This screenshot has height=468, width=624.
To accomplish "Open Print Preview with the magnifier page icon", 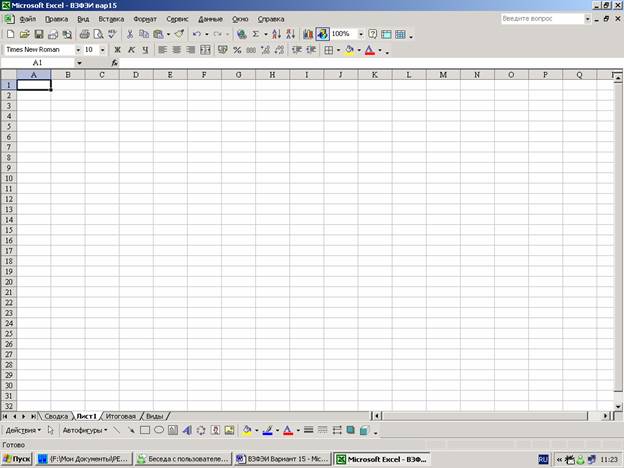I will point(98,34).
